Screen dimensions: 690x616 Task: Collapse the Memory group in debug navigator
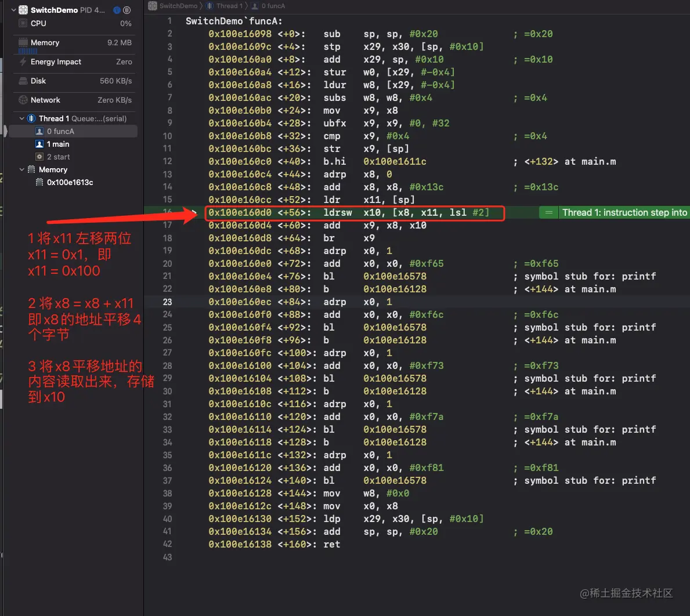(21, 169)
